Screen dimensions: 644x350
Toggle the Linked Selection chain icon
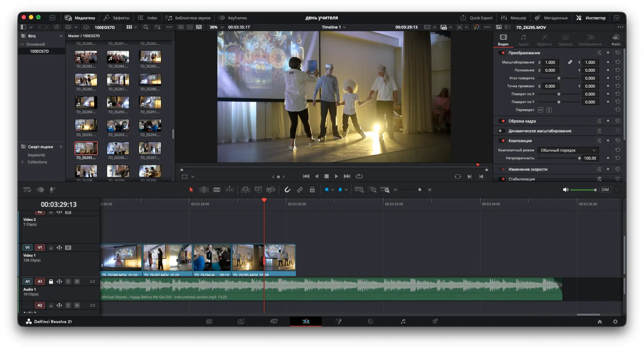300,190
